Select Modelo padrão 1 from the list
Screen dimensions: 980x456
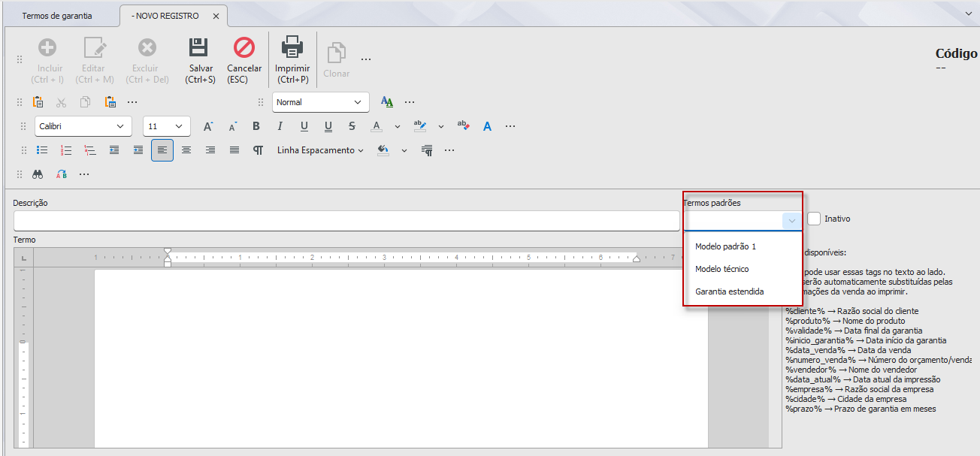(x=726, y=246)
